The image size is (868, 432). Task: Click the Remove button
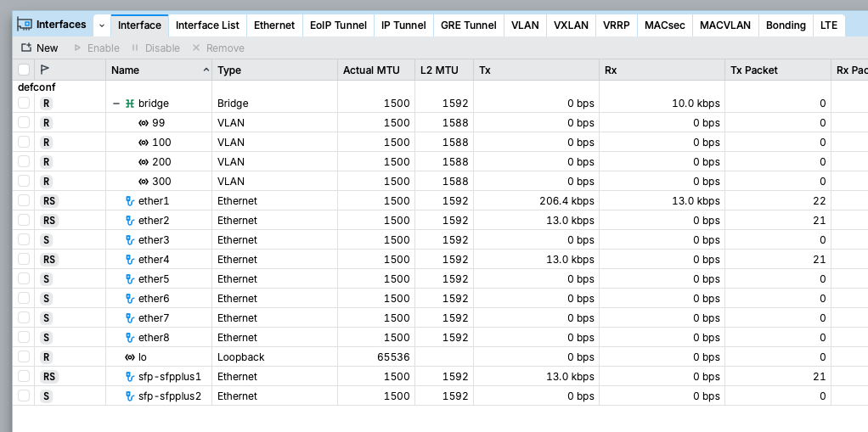coord(217,48)
